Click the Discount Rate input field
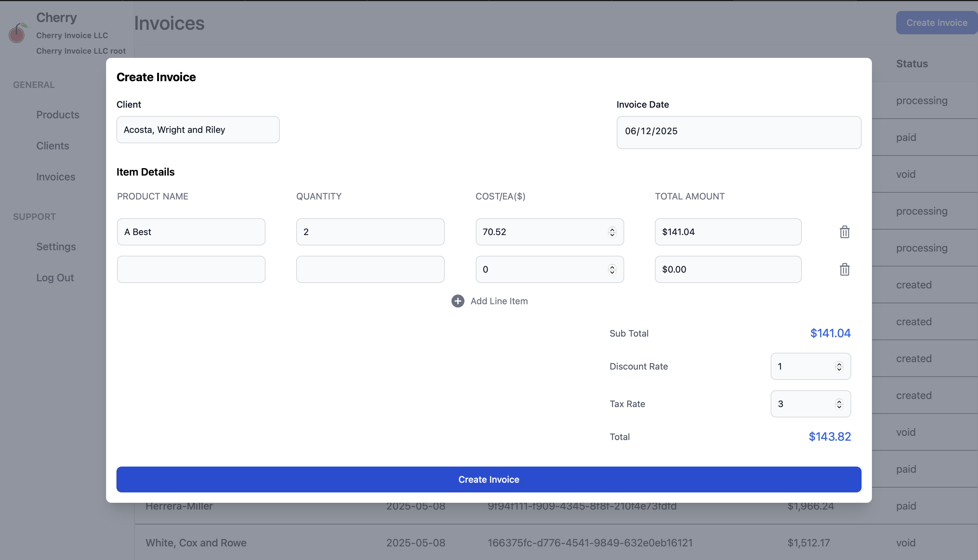978x560 pixels. click(x=811, y=366)
